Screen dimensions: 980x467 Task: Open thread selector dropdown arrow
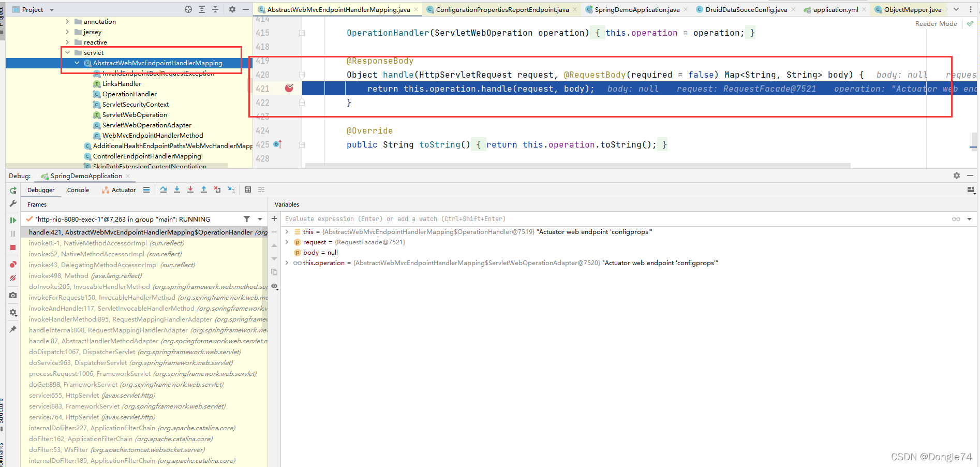coord(260,219)
